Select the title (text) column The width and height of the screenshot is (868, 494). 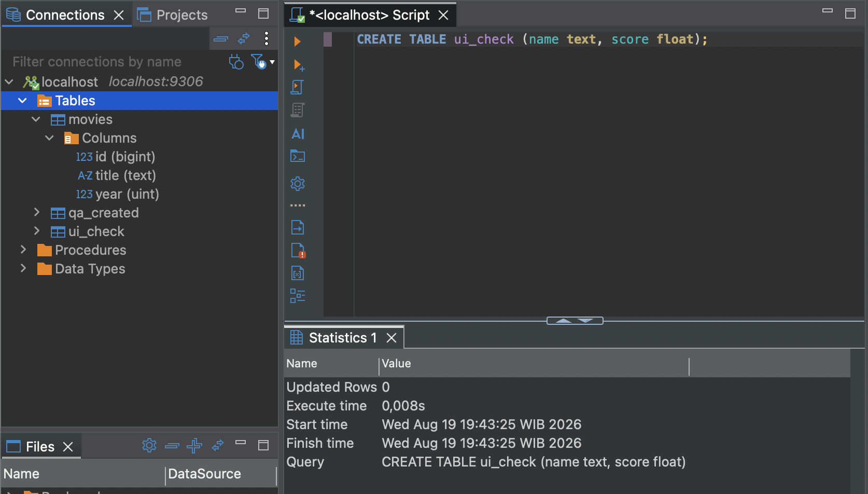[x=117, y=175]
